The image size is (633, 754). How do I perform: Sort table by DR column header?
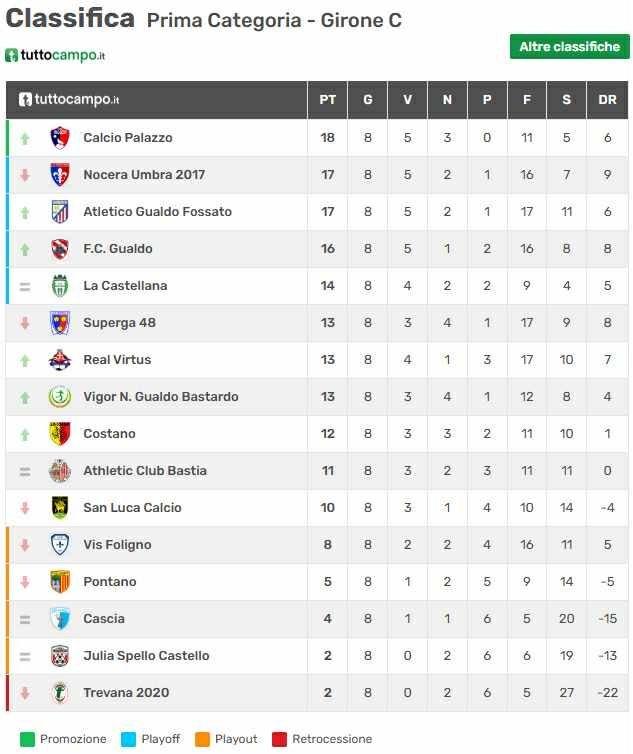coord(607,100)
